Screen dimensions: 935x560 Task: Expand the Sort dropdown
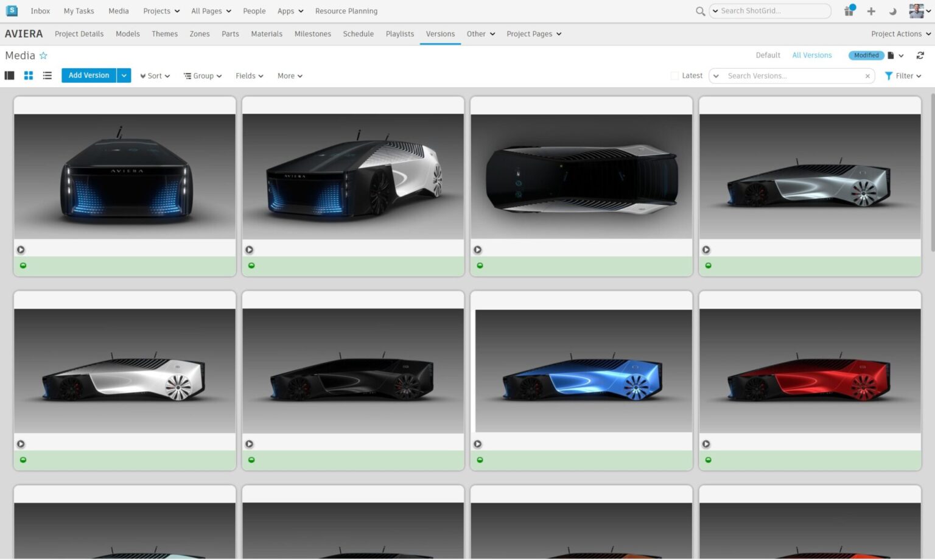(x=155, y=76)
